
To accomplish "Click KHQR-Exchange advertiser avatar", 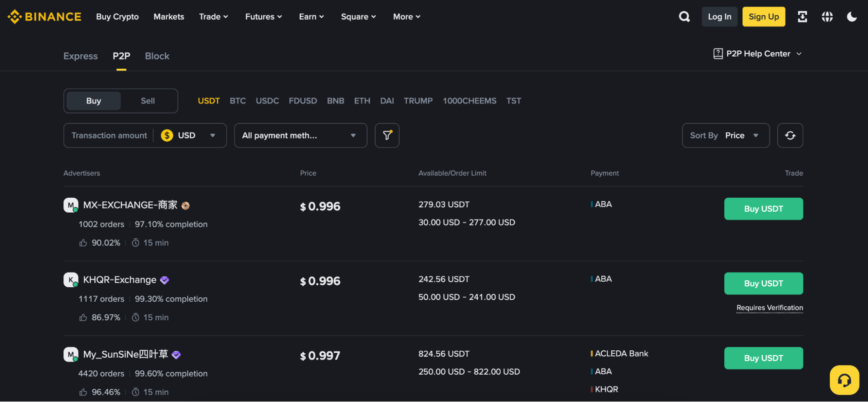I will click(x=71, y=280).
